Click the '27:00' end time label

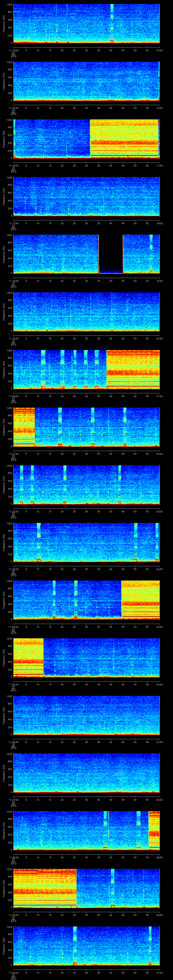(160, 742)
